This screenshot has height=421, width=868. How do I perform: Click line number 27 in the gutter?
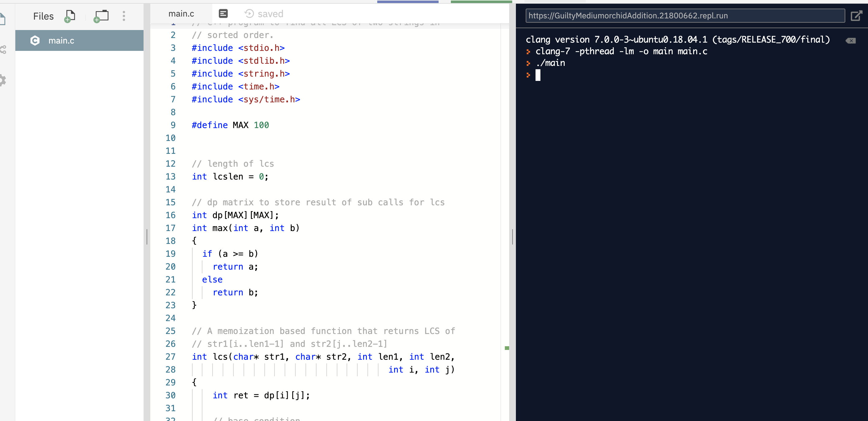click(x=171, y=357)
